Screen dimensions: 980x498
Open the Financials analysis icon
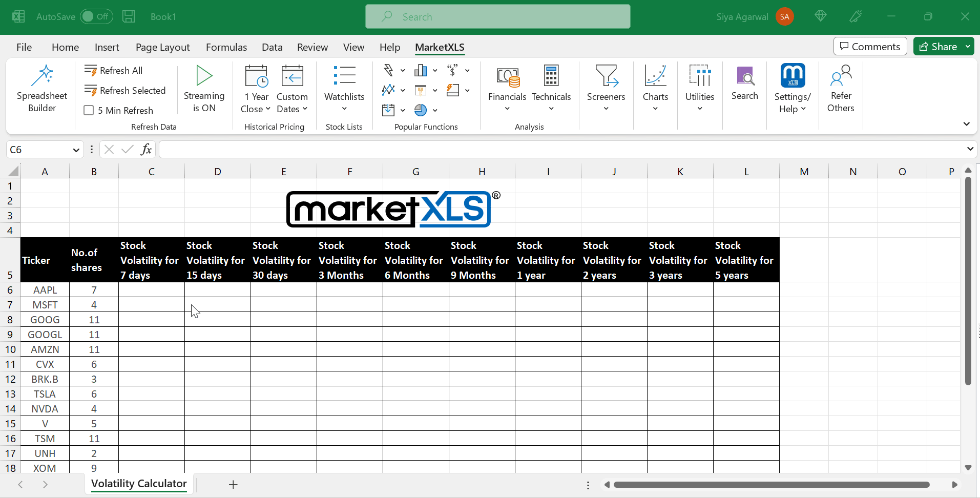point(507,77)
